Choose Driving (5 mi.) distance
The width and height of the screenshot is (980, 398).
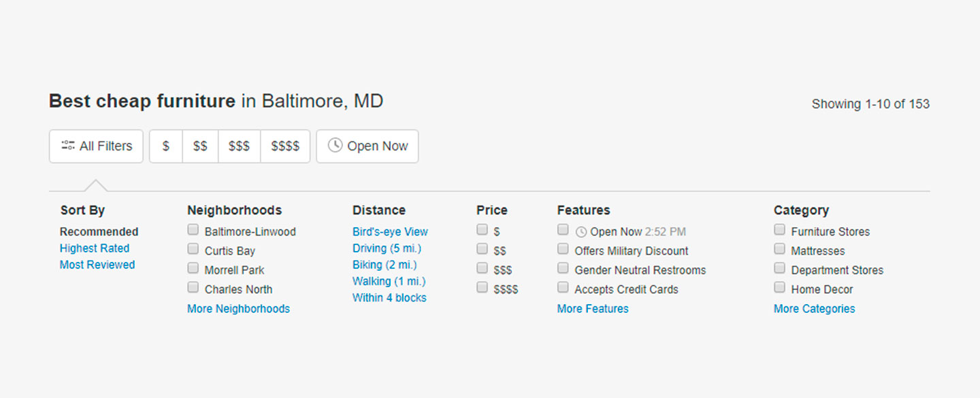(387, 248)
